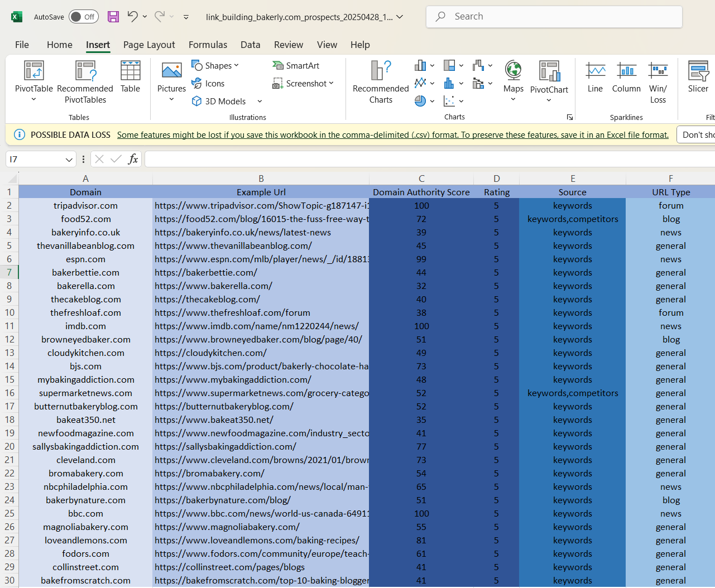This screenshot has width=715, height=588.
Task: Insert a Column sparkline
Action: (x=626, y=77)
